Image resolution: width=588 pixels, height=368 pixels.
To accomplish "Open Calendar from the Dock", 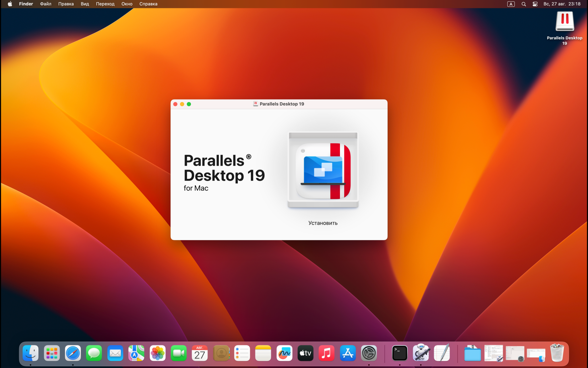I will click(200, 353).
